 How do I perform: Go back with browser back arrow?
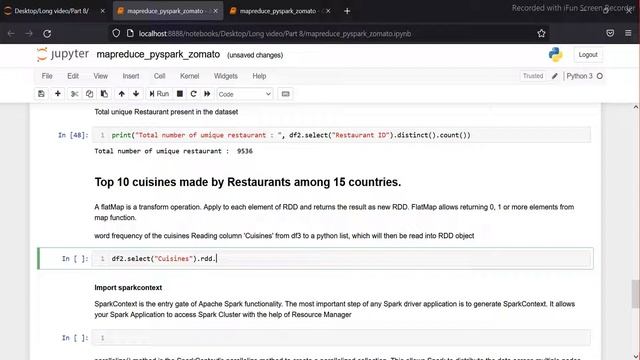(x=11, y=33)
